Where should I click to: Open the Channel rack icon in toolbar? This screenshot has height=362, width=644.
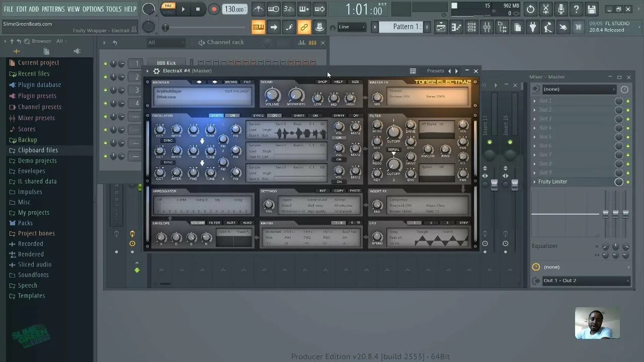coord(471,27)
